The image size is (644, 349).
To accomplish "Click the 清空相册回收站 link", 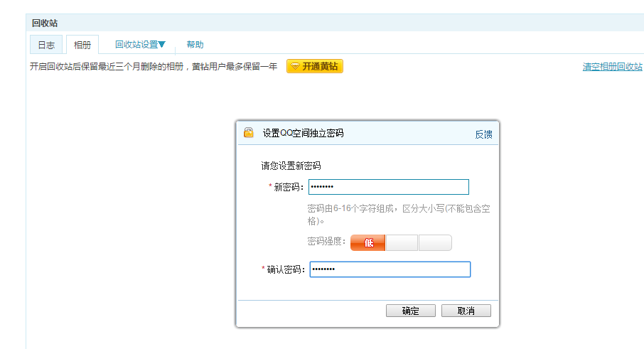I will [613, 67].
